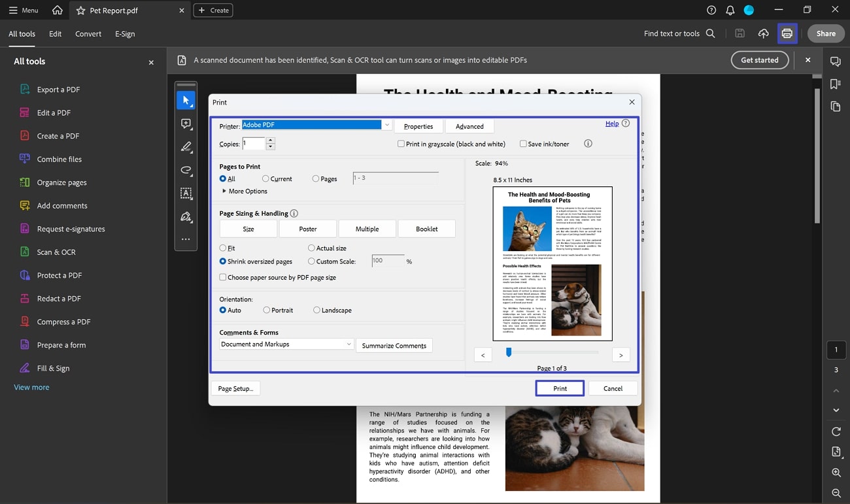Image resolution: width=850 pixels, height=504 pixels.
Task: Expand More Options under Pages to Print
Action: 244,191
